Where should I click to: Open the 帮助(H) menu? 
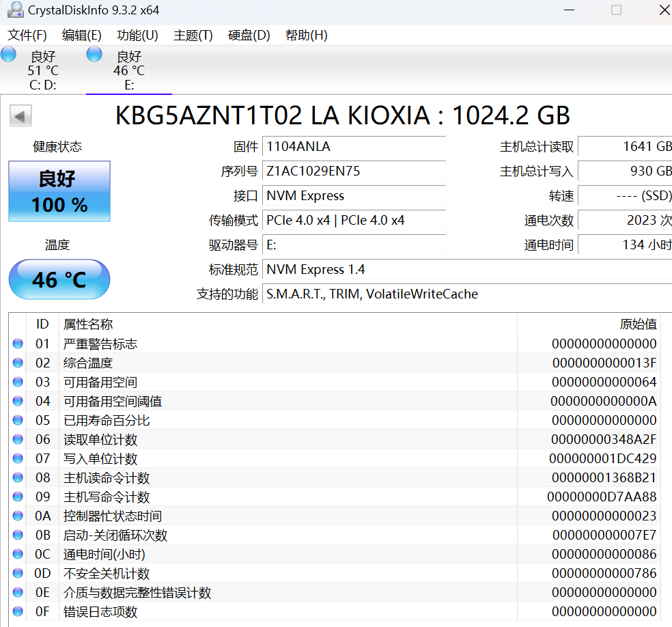tap(307, 35)
